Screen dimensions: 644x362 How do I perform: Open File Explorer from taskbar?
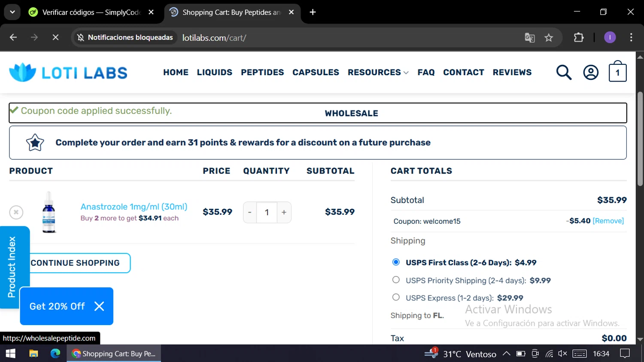click(33, 353)
